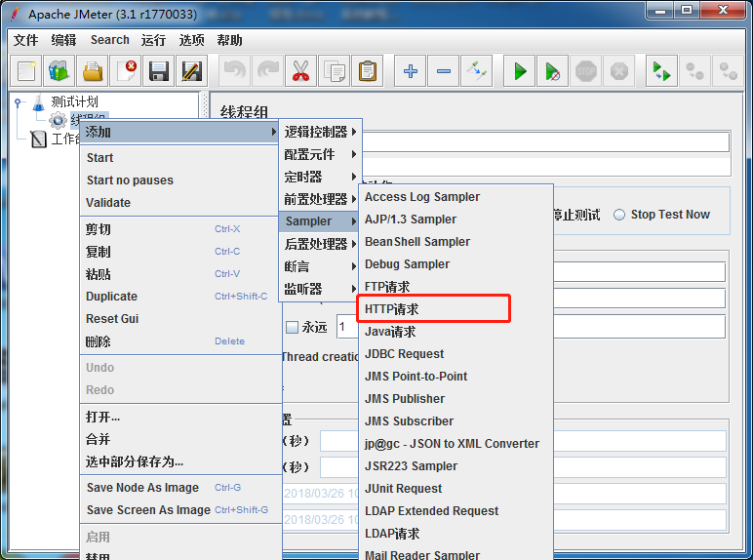Choose Validate in the context menu

[x=179, y=203]
